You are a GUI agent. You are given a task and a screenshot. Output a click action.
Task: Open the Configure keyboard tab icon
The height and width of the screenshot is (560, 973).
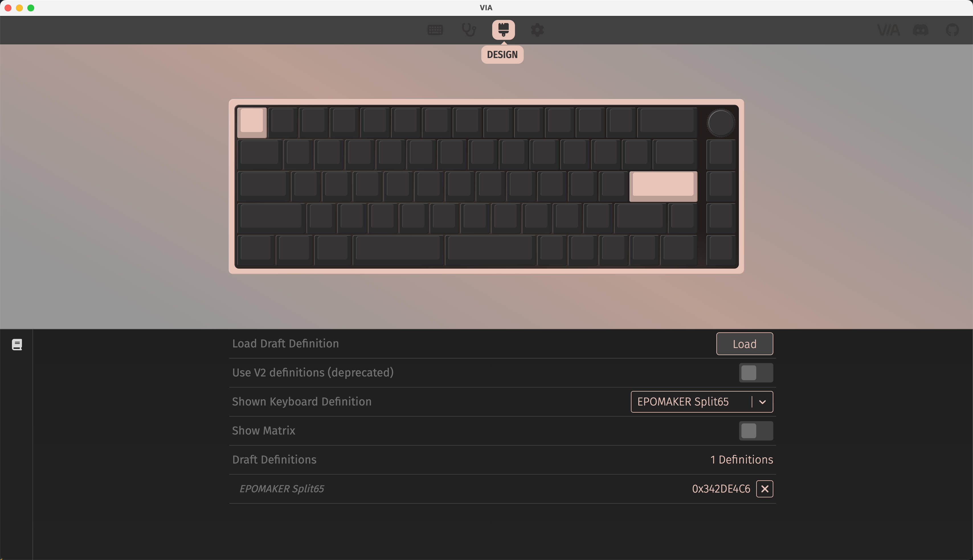coord(435,30)
